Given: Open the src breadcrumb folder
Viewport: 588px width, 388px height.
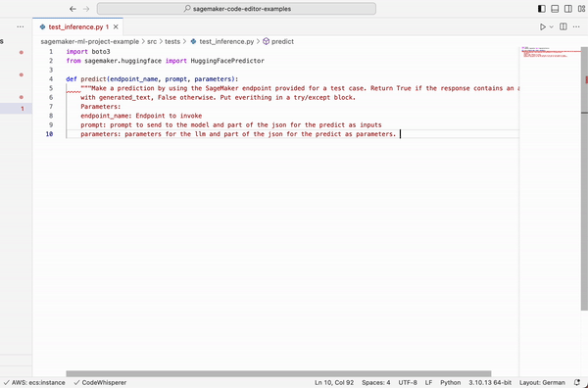Looking at the screenshot, I should click(152, 41).
